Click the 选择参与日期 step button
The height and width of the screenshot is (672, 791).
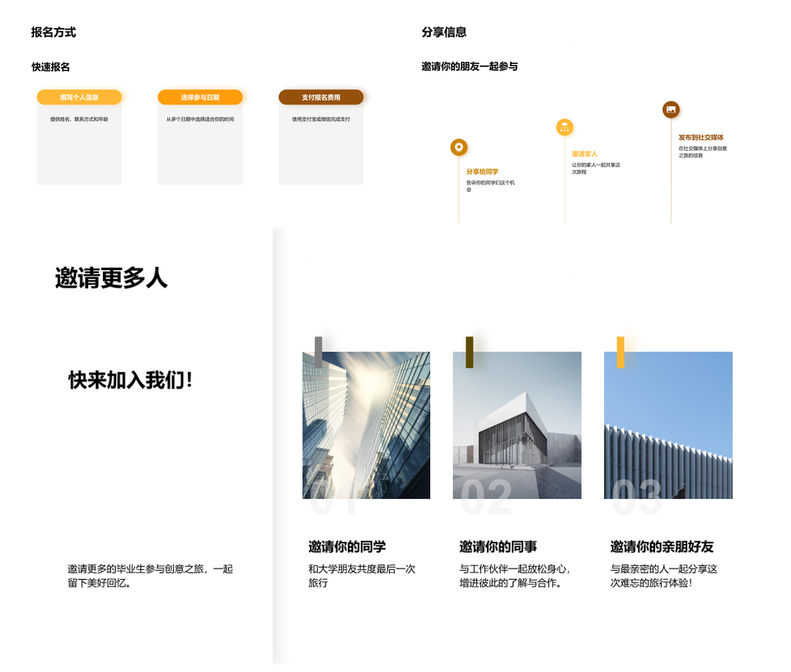(200, 97)
